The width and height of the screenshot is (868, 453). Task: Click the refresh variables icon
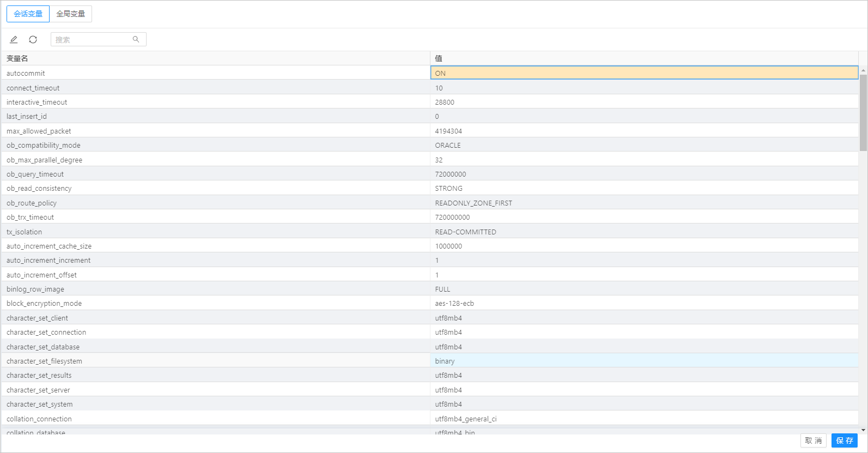(x=33, y=40)
